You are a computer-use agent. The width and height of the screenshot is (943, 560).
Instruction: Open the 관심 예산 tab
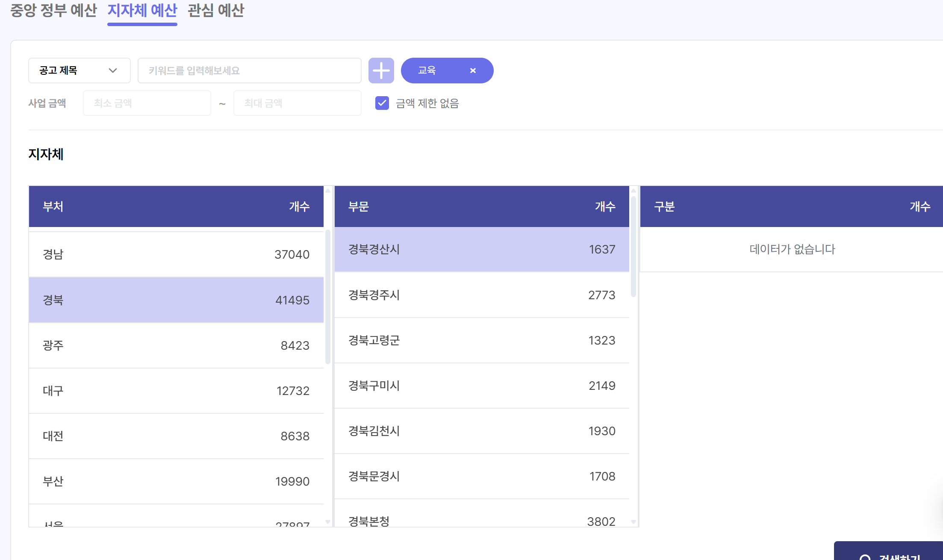point(216,10)
